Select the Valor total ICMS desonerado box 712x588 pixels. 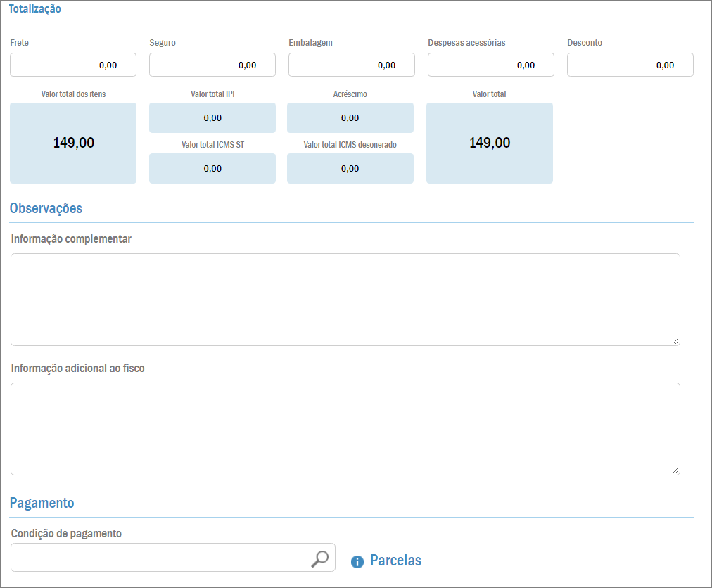[x=350, y=168]
